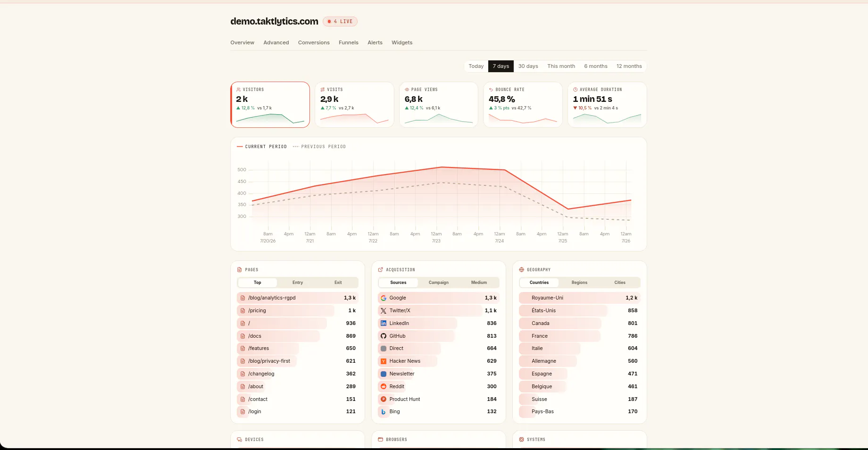868x450 pixels.
Task: Select the Top pages segment
Action: coord(258,283)
